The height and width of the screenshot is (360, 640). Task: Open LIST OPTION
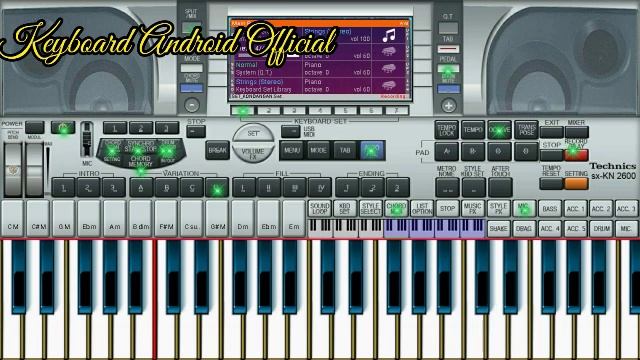point(422,209)
